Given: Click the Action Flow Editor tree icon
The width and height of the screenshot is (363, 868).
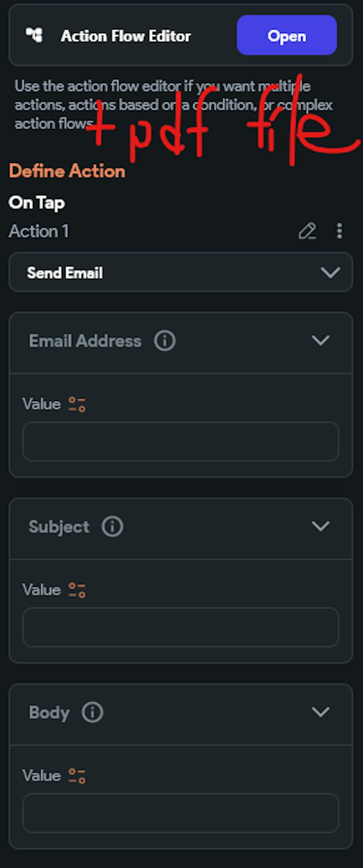Looking at the screenshot, I should pos(34,35).
